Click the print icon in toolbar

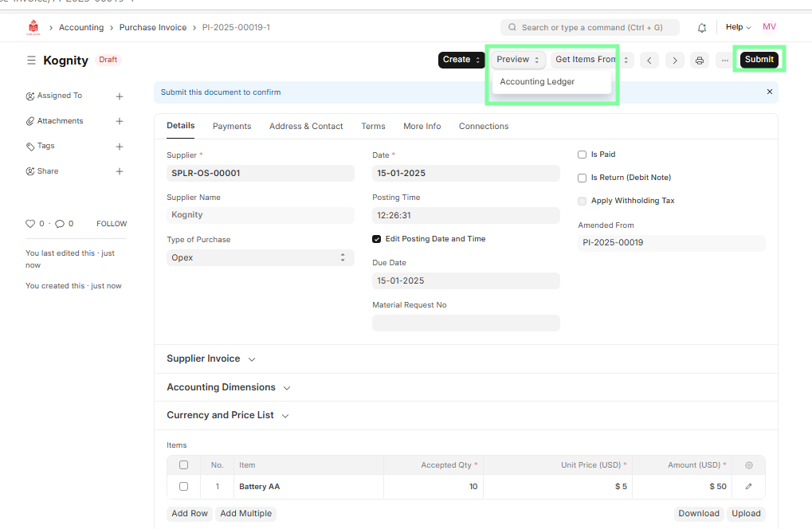coord(700,61)
